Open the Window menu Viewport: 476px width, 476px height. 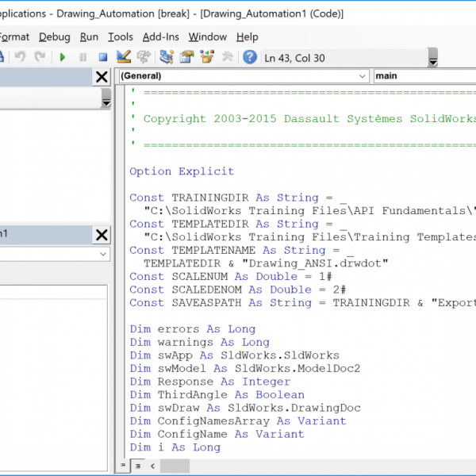208,37
